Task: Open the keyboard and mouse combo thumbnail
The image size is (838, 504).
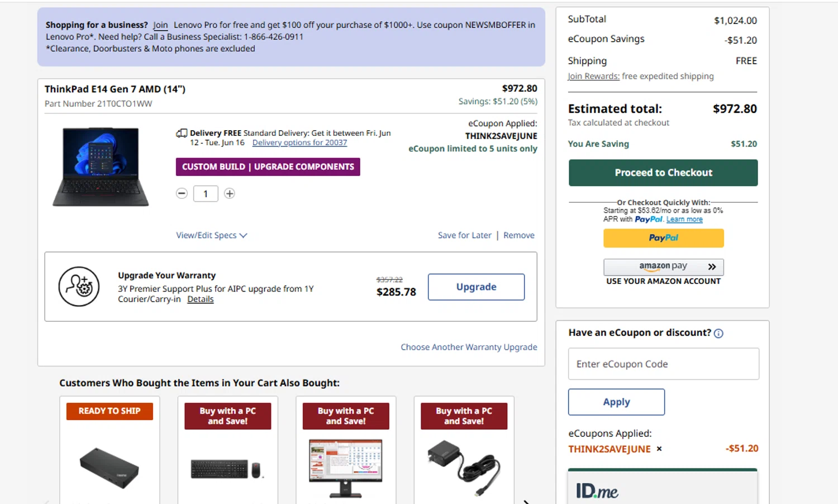Action: click(x=226, y=469)
